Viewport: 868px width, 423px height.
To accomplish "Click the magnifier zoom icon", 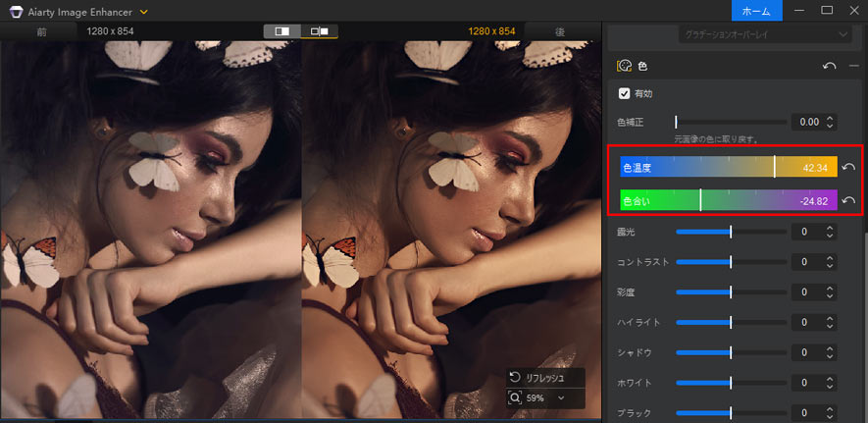I will [x=515, y=398].
